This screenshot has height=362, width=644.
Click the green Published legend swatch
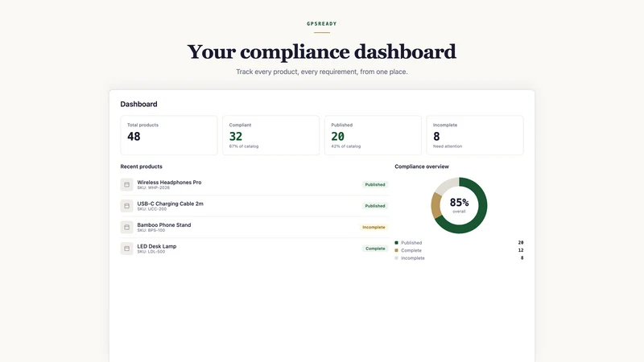396,243
